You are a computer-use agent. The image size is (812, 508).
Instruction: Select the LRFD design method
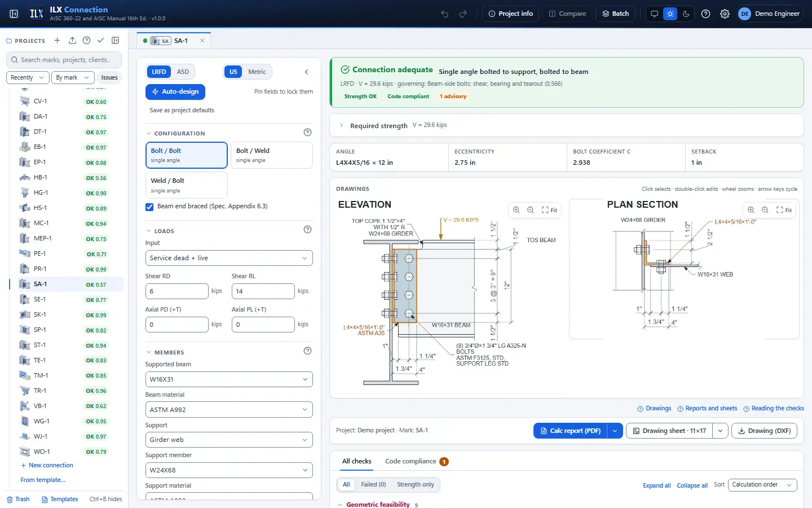point(159,72)
